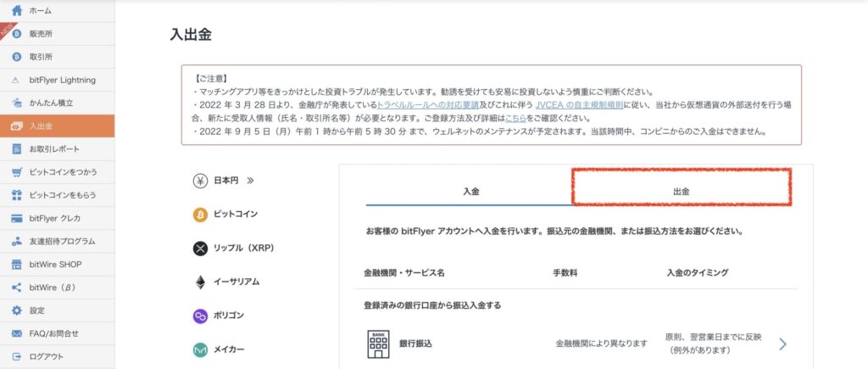Click the bitWire SHOP store icon
This screenshot has height=369, width=868.
coord(17,265)
